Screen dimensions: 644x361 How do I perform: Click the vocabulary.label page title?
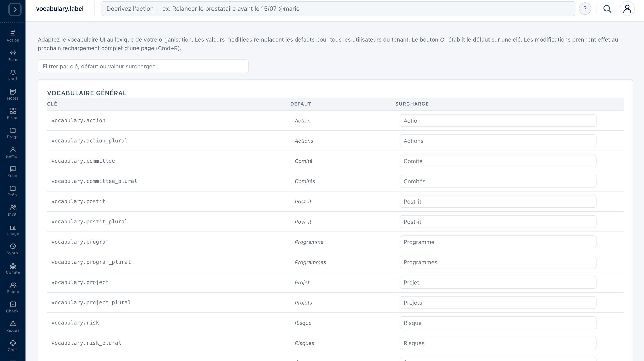pyautogui.click(x=60, y=9)
